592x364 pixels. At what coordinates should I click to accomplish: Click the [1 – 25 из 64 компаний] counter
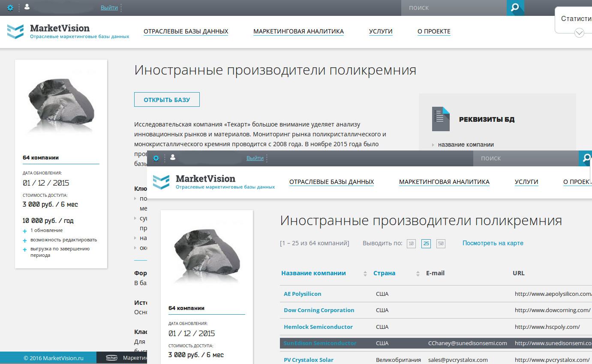(315, 243)
